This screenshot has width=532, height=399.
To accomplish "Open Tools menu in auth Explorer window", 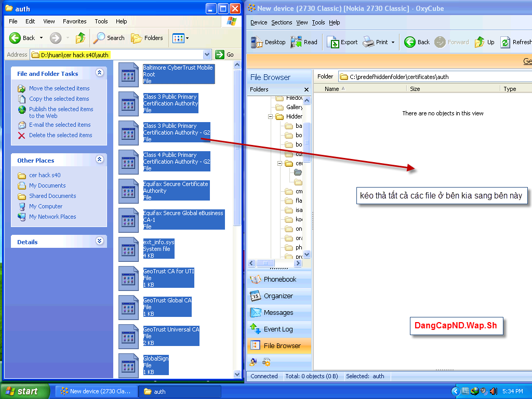I will tap(101, 21).
